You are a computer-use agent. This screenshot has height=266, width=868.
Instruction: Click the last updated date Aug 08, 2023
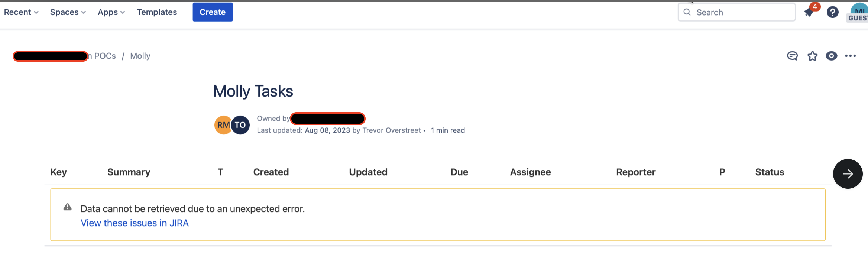pyautogui.click(x=327, y=130)
